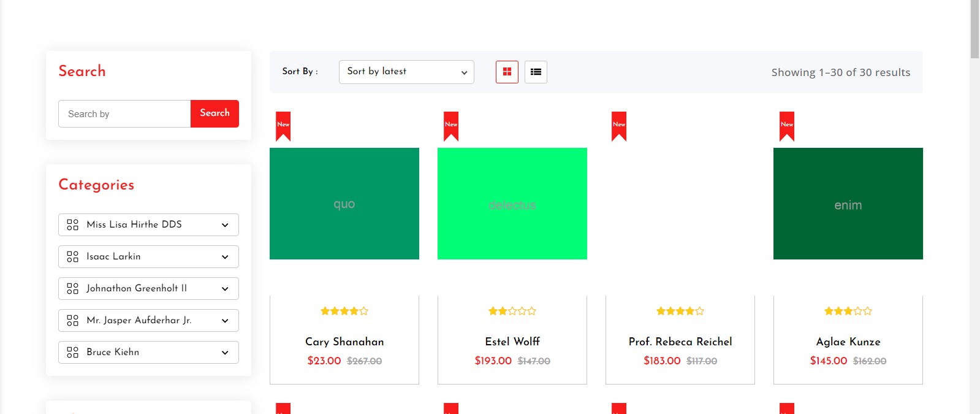Click the $145.00 sale price
The width and height of the screenshot is (980, 414).
[x=829, y=361]
